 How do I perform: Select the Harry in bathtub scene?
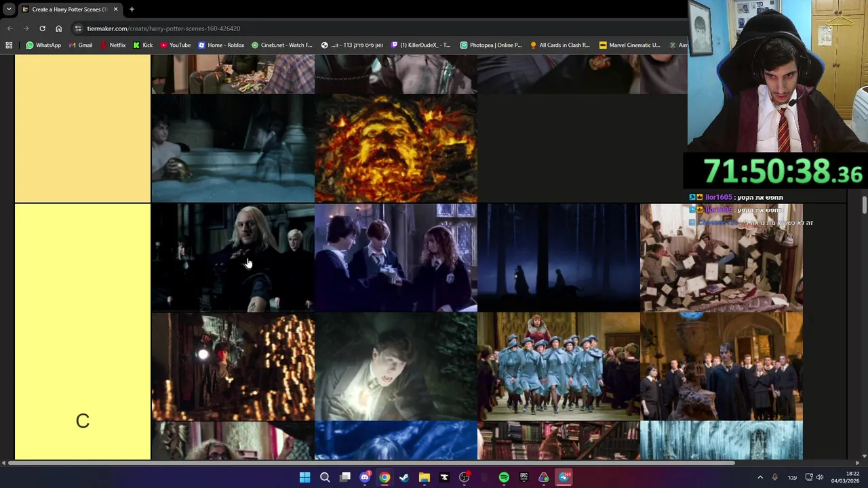[233, 148]
